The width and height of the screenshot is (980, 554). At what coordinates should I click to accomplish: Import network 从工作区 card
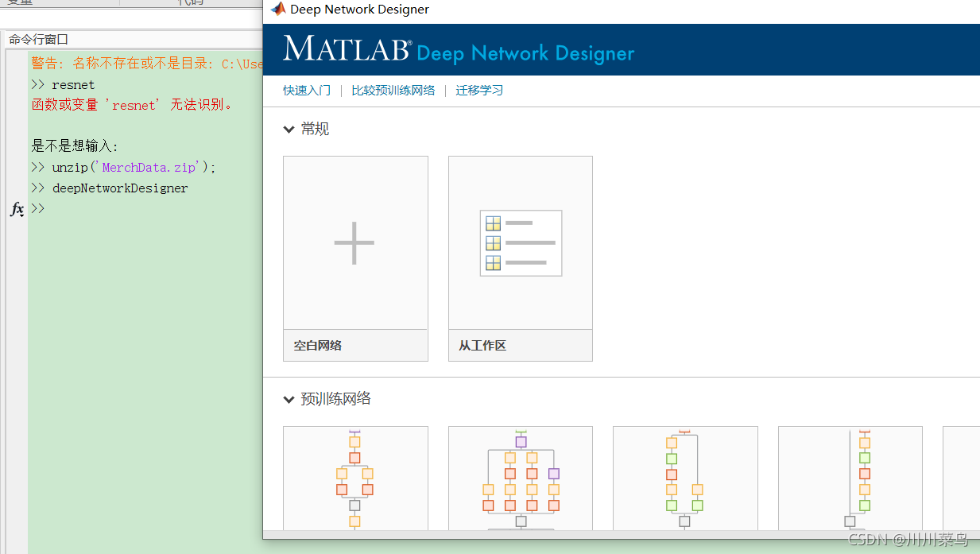[521, 258]
